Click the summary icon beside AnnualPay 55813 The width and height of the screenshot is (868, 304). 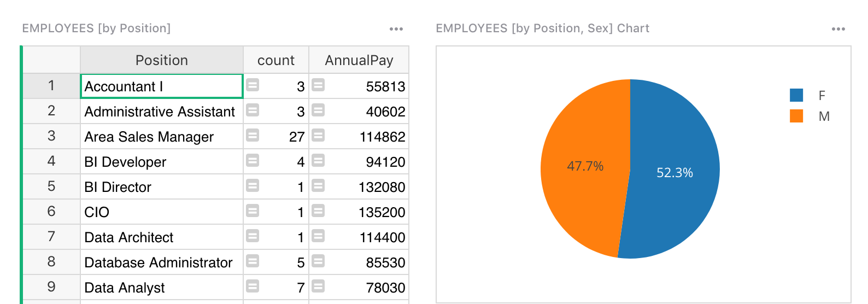[x=318, y=85]
